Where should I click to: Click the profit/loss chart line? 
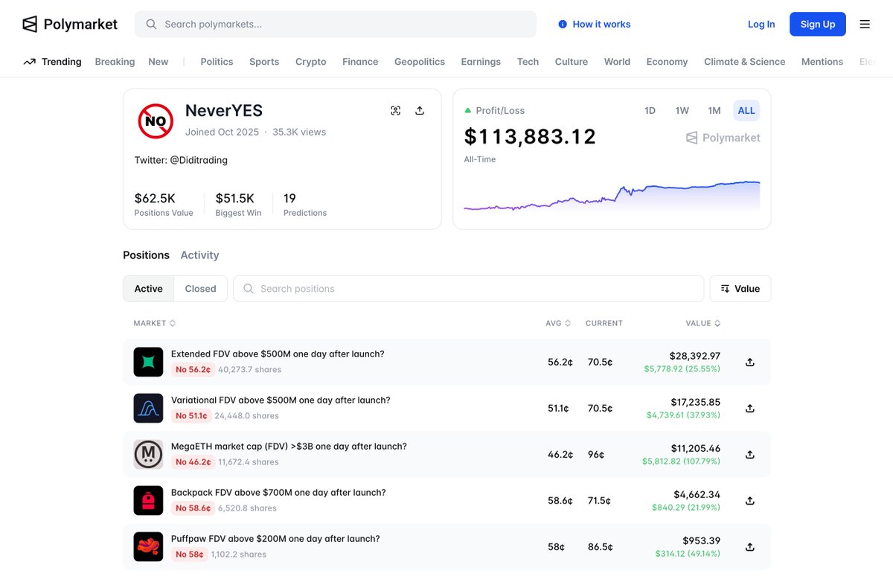[x=612, y=195]
